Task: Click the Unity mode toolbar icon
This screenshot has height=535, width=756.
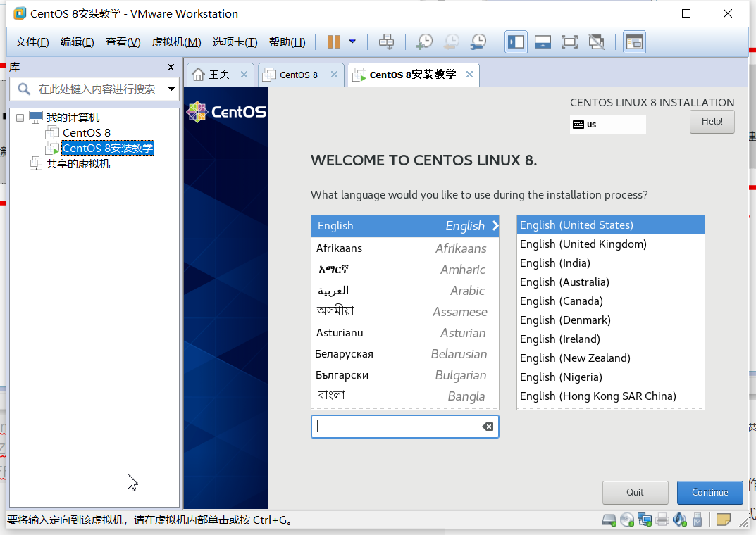Action: (x=596, y=42)
